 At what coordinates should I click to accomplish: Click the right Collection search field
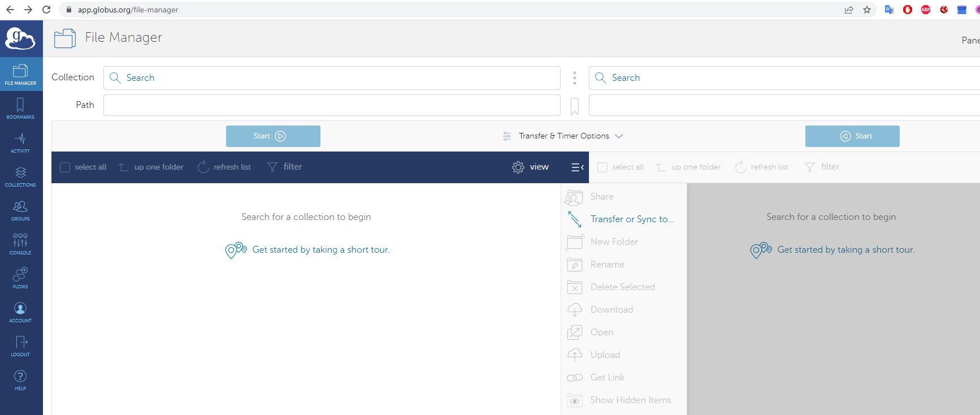coord(784,78)
